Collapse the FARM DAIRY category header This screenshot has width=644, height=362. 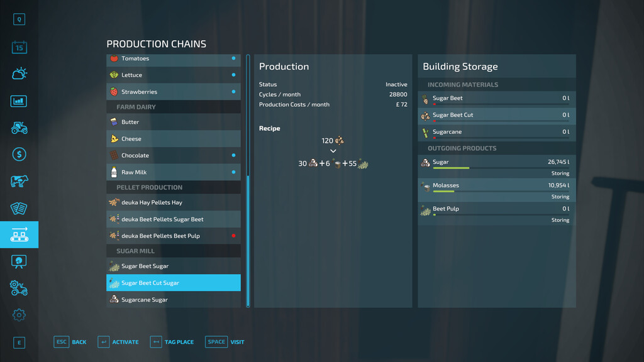(173, 107)
